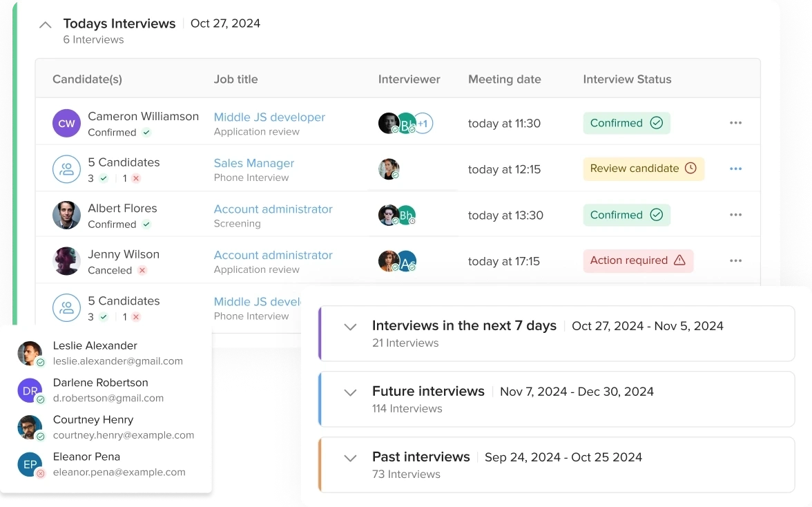Collapse the Todays Interviews section
Image resolution: width=812 pixels, height=507 pixels.
45,23
